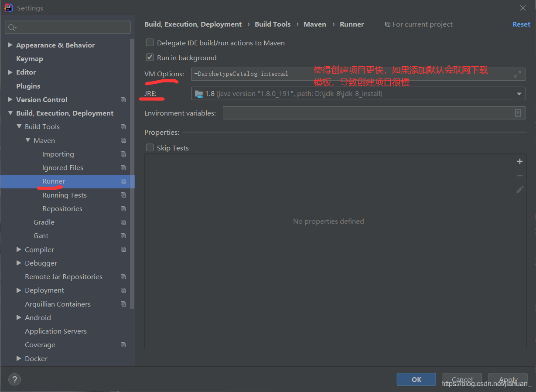Viewport: 536px width, 392px height.
Task: Click the edit property pencil icon
Action: 520,189
